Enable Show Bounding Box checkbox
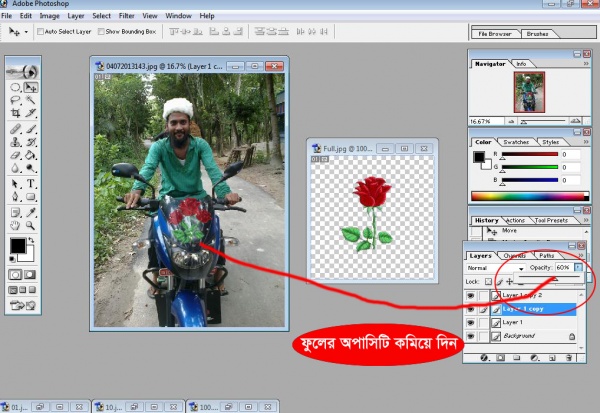 101,31
